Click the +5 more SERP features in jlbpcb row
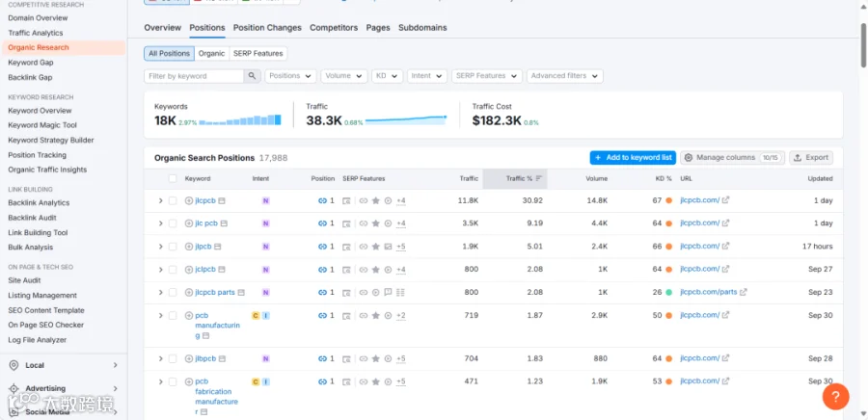Viewport: 868px width, 420px height. pyautogui.click(x=401, y=358)
